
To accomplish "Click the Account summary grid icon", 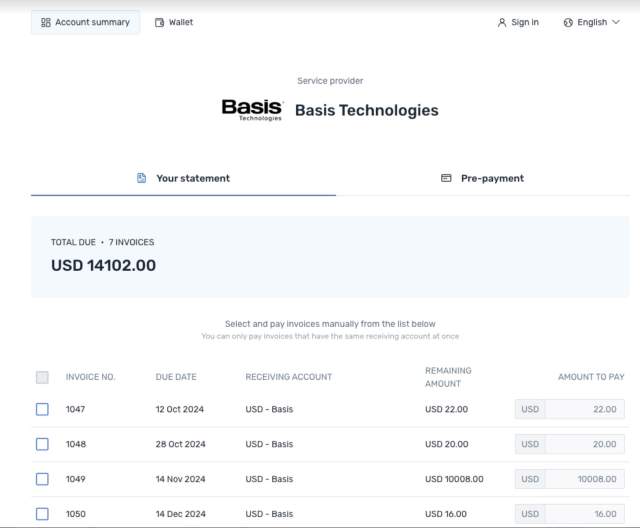I will click(x=46, y=22).
